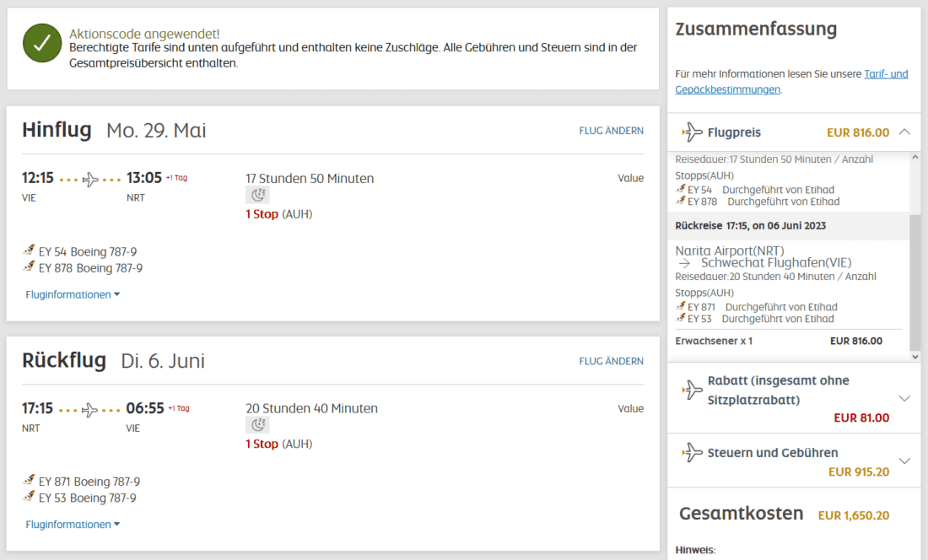Image resolution: width=928 pixels, height=560 pixels.
Task: Click the Etihad logo beside EY 54 Boeing 787-9
Action: pos(30,250)
